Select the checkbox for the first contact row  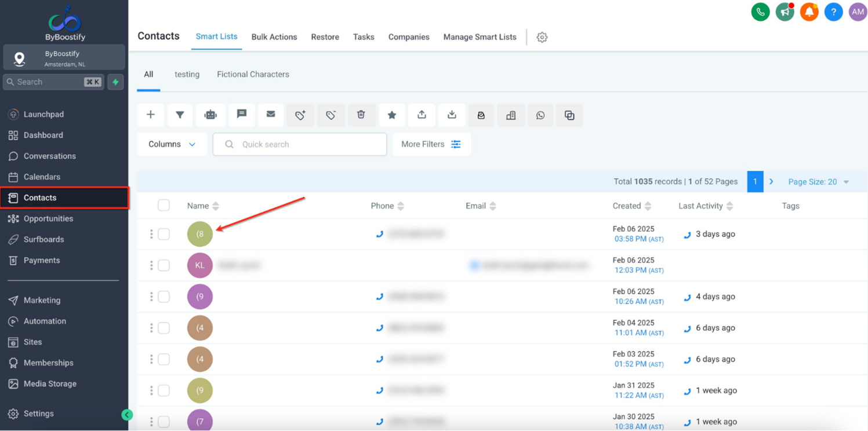click(x=164, y=234)
